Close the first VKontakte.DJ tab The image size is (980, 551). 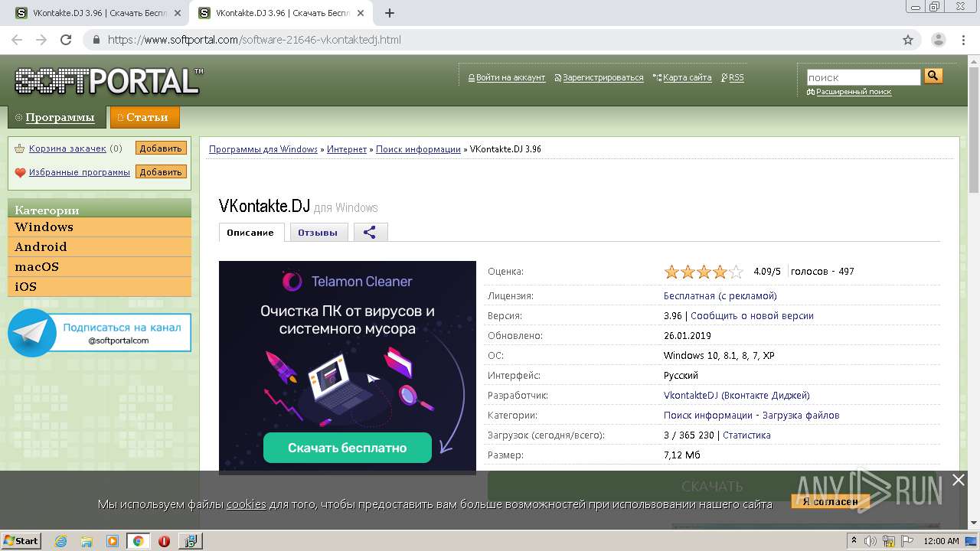click(178, 13)
